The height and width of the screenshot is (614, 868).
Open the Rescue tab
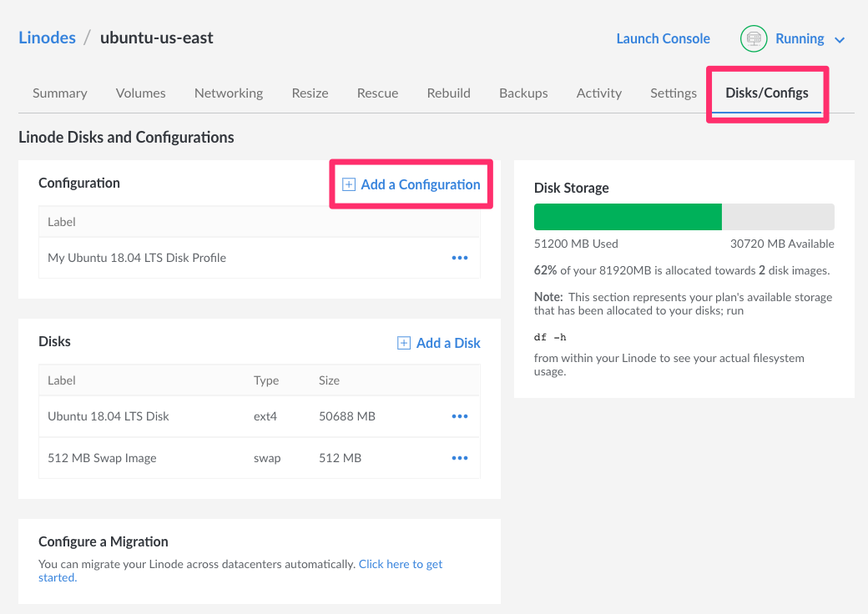[377, 93]
